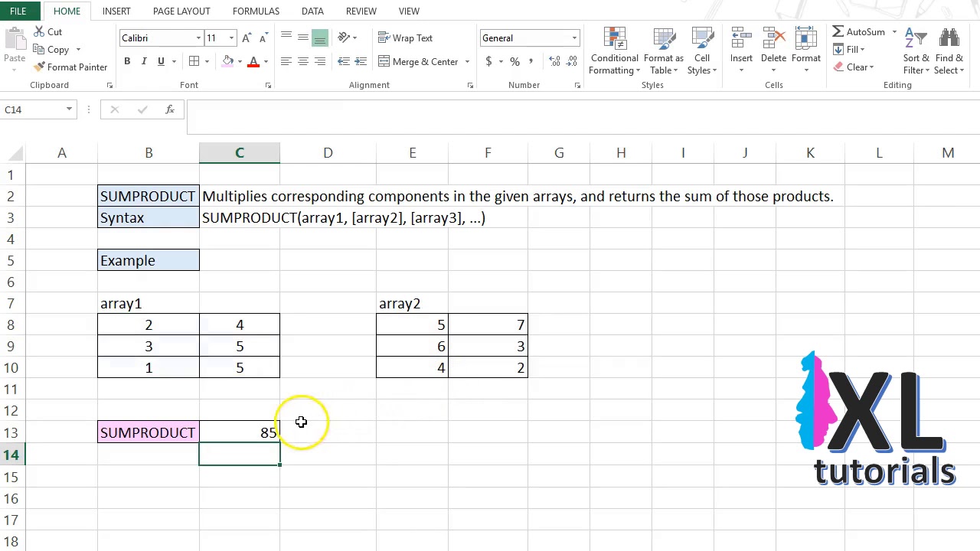Open the font size dropdown

(231, 38)
